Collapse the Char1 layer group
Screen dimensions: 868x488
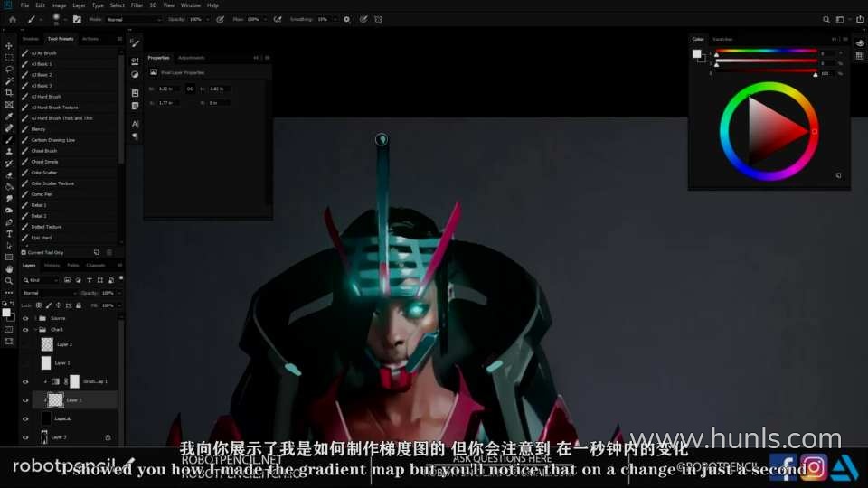coord(36,330)
